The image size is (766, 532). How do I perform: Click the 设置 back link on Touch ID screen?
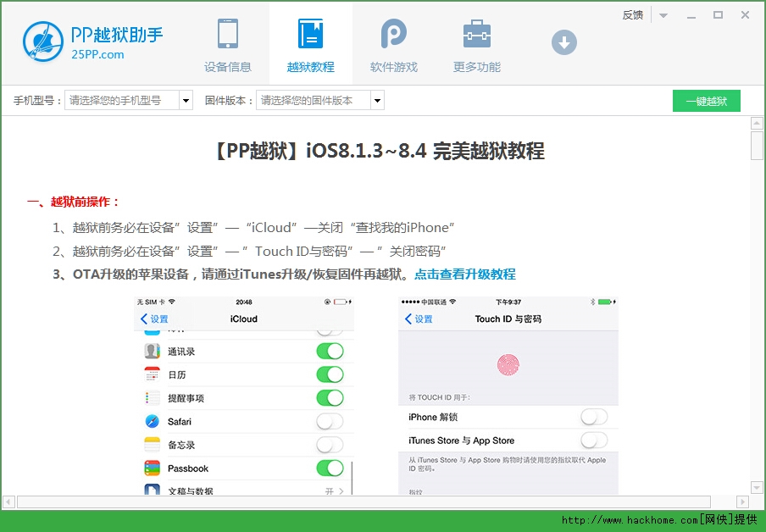point(424,319)
